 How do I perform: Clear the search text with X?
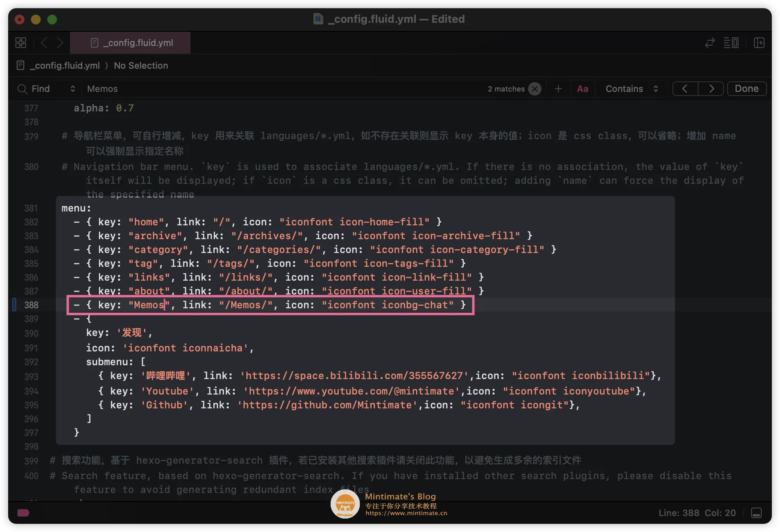point(535,89)
